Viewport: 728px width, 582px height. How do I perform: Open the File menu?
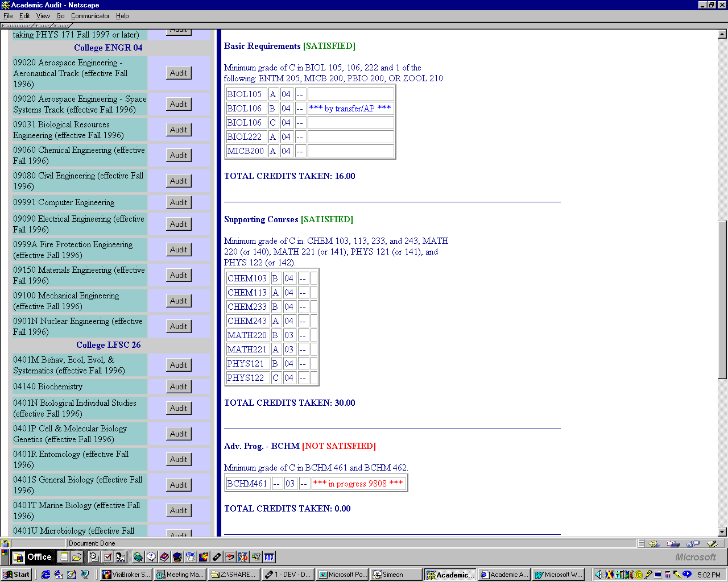click(x=8, y=16)
